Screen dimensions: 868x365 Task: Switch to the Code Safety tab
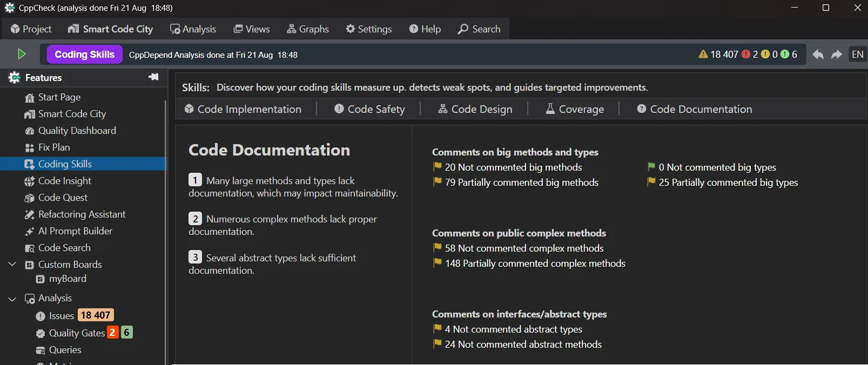(369, 109)
